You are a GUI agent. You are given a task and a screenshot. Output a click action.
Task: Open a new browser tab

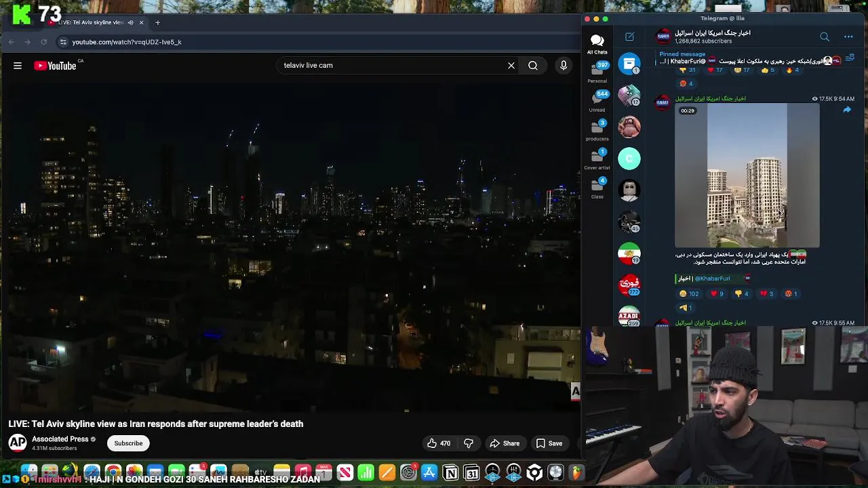pos(157,22)
